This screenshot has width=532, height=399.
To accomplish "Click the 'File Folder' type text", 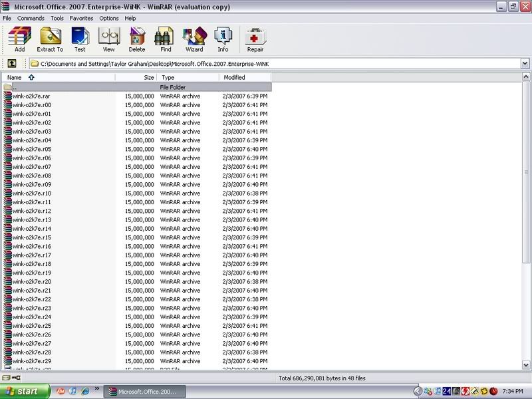I will 173,87.
